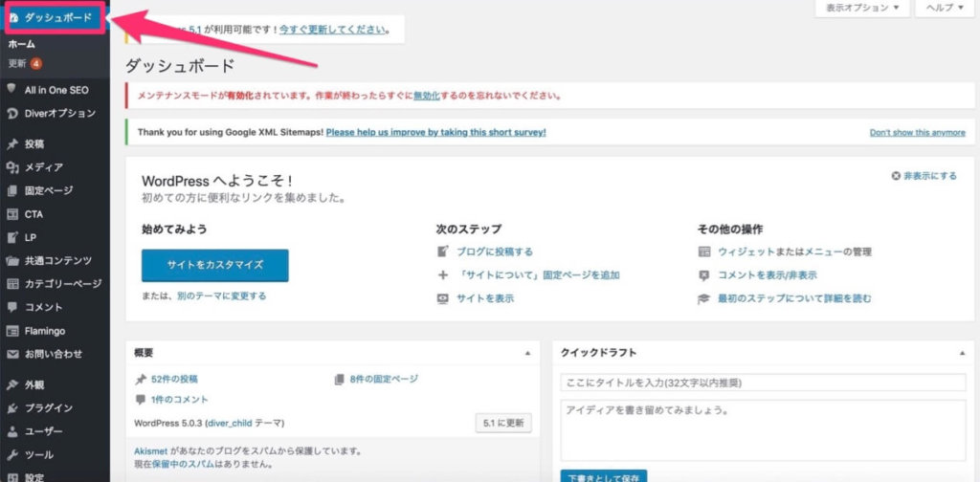Collapse the 概要 panel with its arrow
The image size is (980, 482).
tap(527, 353)
